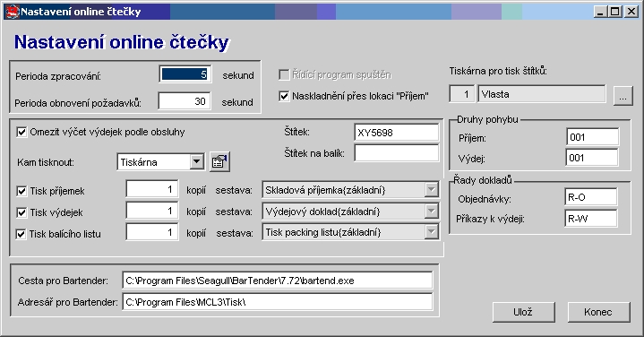Screen dimensions: 644x337
Task: Expand 'Skladová příjemka{základní}' report dropdown
Action: tap(431, 190)
